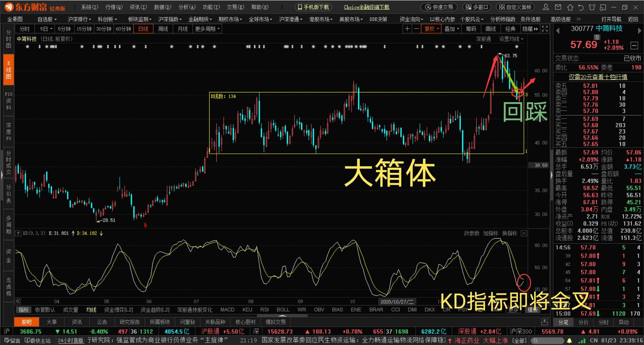
Task: Toggle 筹码 chip distribution view
Action: (471, 29)
